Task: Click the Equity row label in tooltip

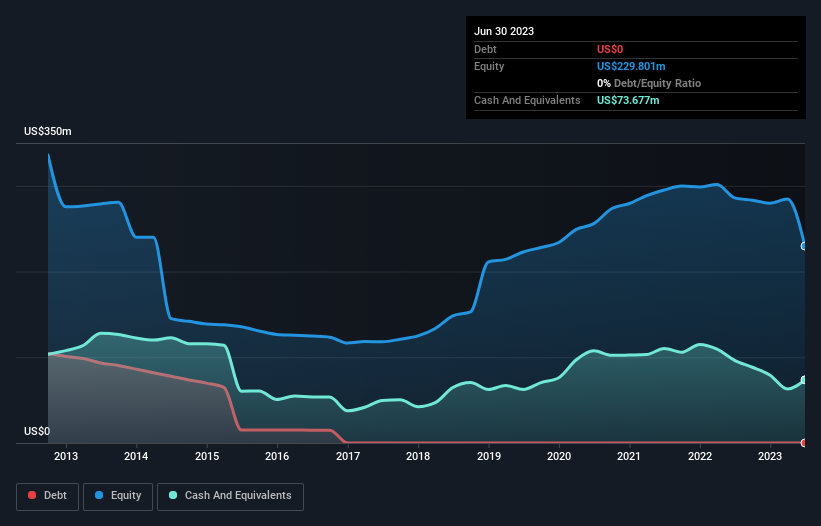Action: [489, 66]
